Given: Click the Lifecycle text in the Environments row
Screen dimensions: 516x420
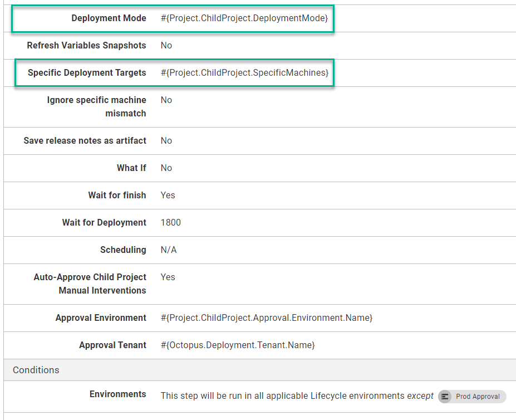Looking at the screenshot, I should (x=325, y=395).
